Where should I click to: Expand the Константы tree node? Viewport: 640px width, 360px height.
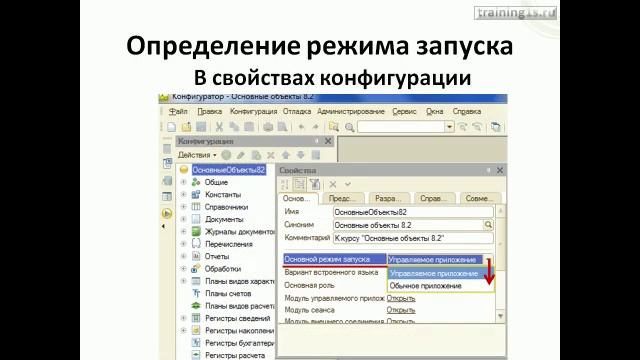coord(184,194)
